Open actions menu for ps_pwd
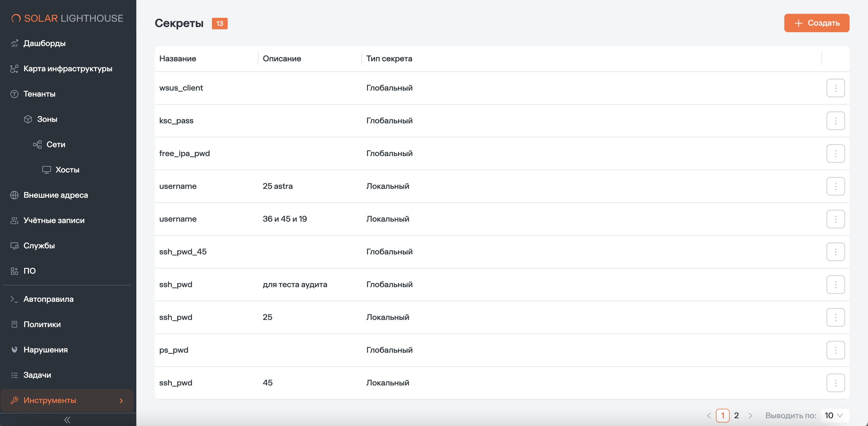 835,350
